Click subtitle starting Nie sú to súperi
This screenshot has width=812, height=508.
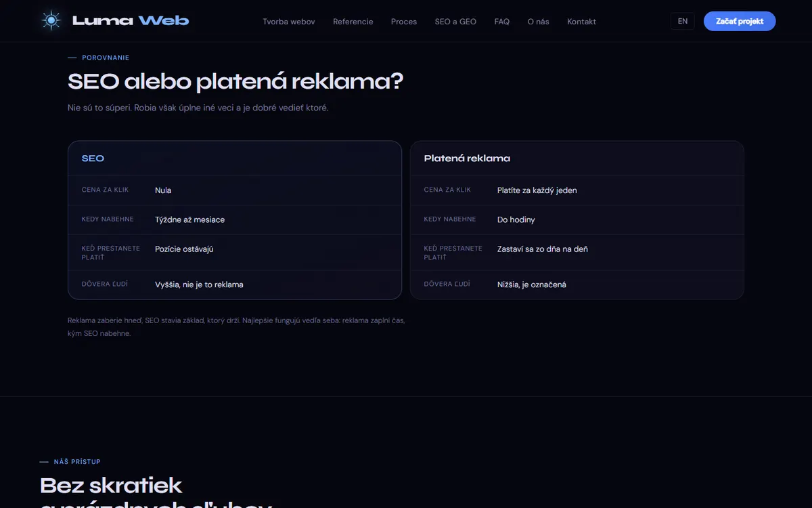click(198, 108)
